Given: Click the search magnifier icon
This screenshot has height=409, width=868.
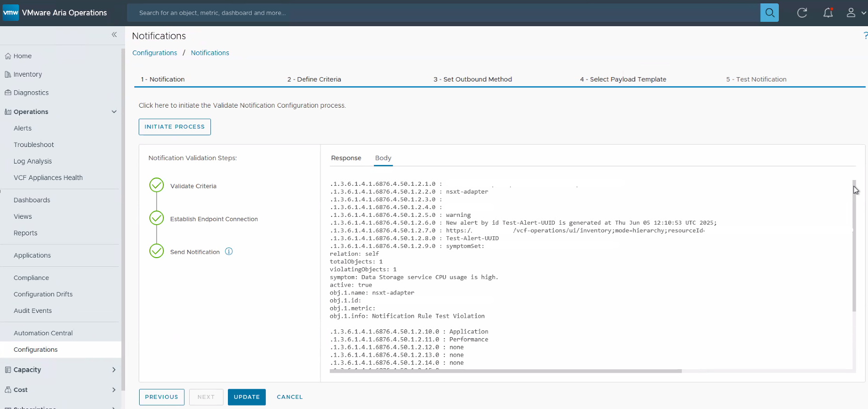Looking at the screenshot, I should (x=769, y=13).
